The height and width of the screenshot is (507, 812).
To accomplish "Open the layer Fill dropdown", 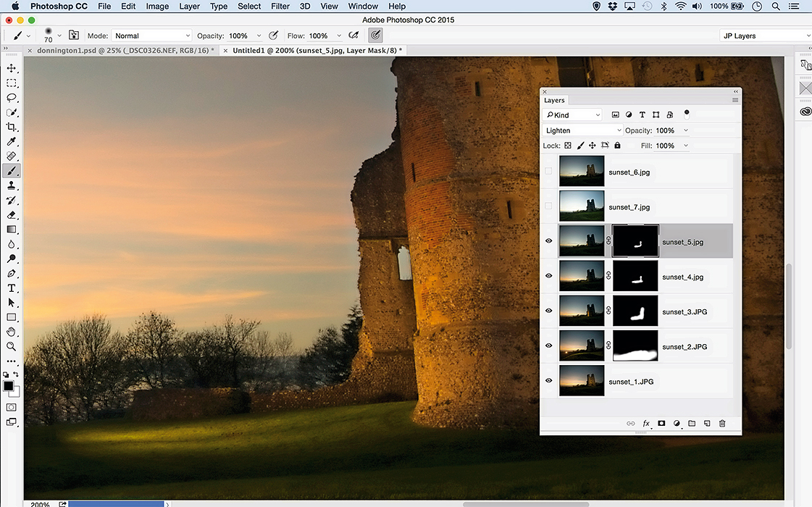I will tap(686, 146).
